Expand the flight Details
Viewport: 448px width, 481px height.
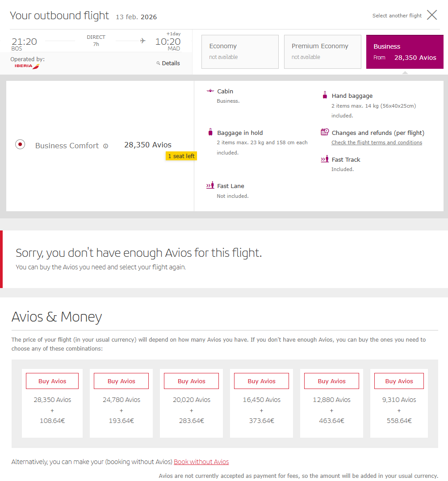[x=171, y=63]
